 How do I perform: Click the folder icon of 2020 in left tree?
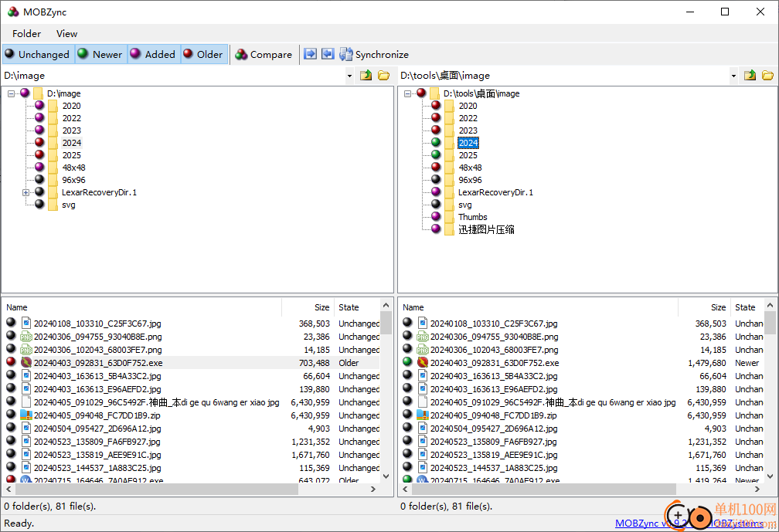[53, 106]
